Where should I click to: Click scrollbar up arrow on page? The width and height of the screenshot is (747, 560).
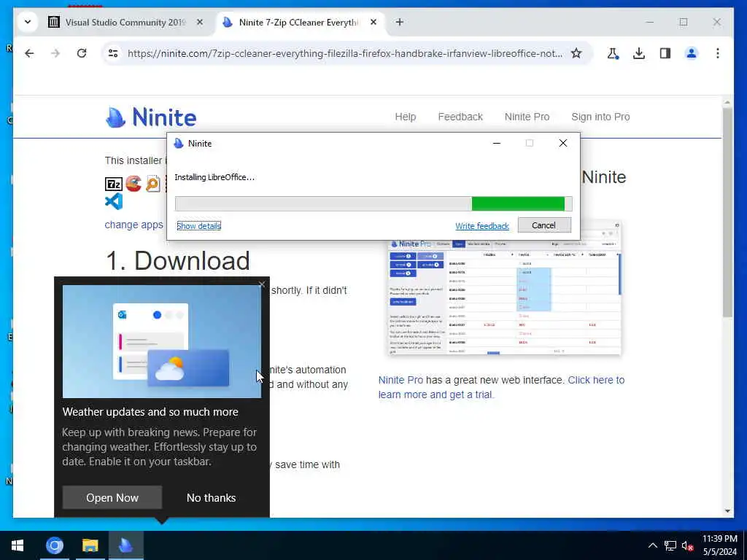pos(727,102)
